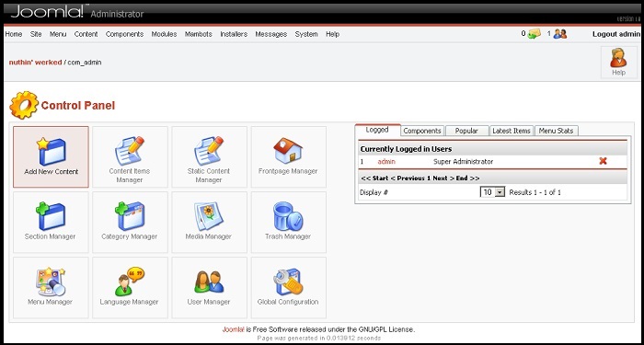
Task: Open the Components menu
Action: (124, 35)
